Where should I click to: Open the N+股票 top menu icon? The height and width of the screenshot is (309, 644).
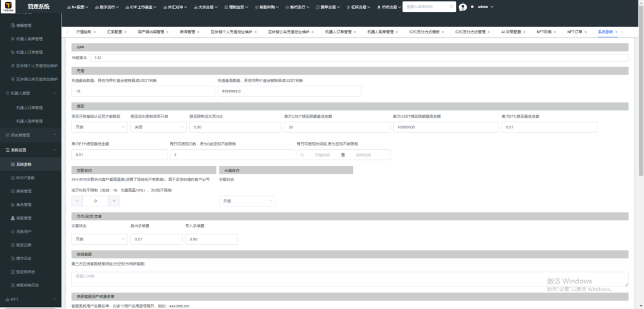coord(69,7)
